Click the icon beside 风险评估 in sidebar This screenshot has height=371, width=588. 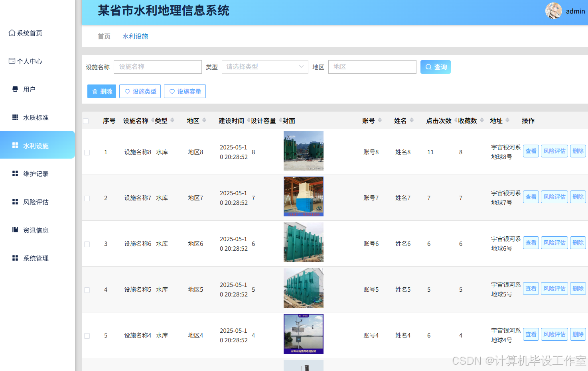pyautogui.click(x=15, y=202)
